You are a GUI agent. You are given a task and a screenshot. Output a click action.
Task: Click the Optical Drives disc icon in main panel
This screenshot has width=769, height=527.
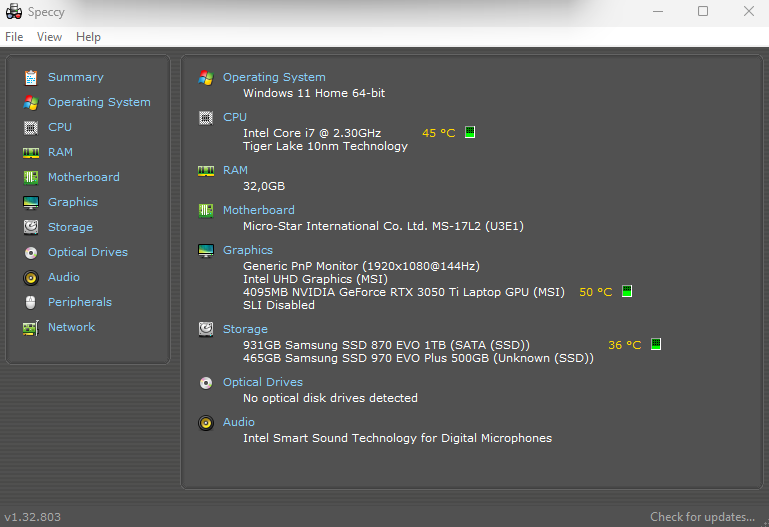pos(206,382)
